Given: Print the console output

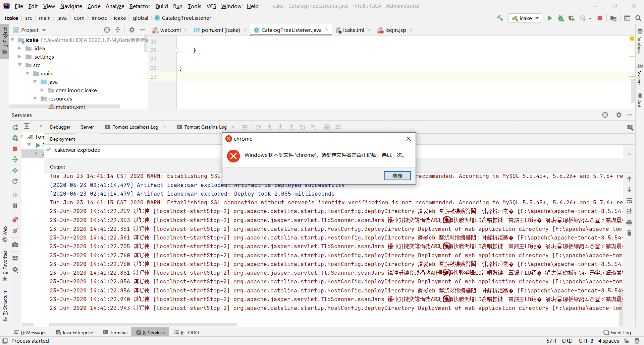Looking at the screenshot, I should point(629,222).
